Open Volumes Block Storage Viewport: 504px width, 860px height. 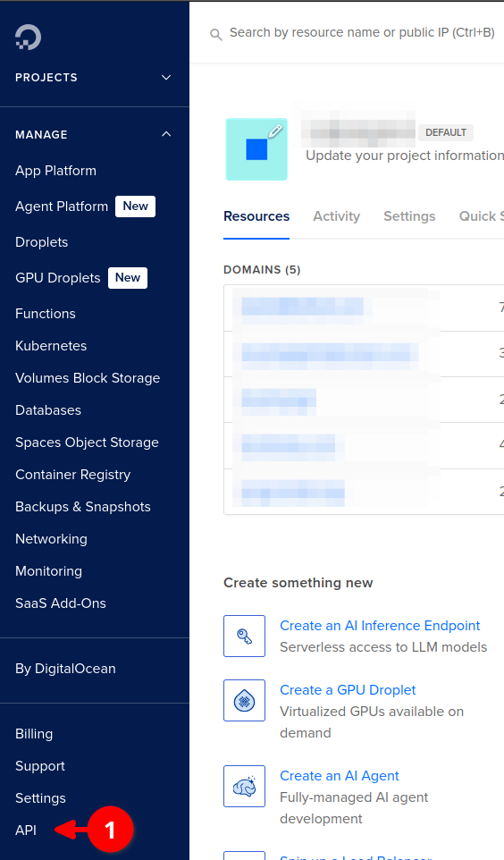88,378
